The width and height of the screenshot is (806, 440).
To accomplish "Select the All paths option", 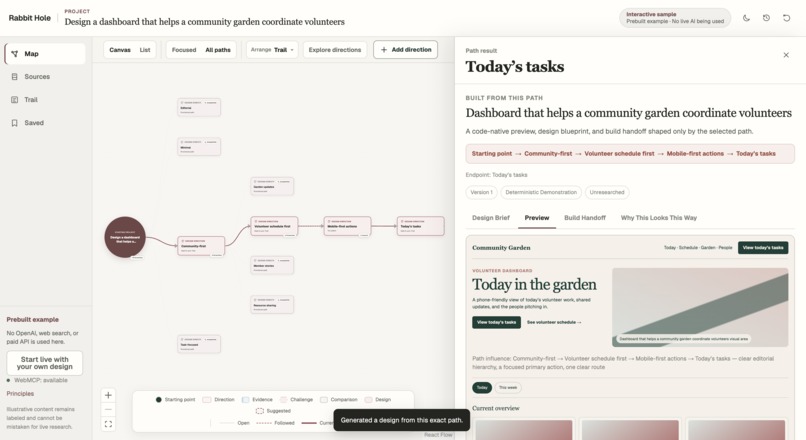I will click(x=218, y=50).
